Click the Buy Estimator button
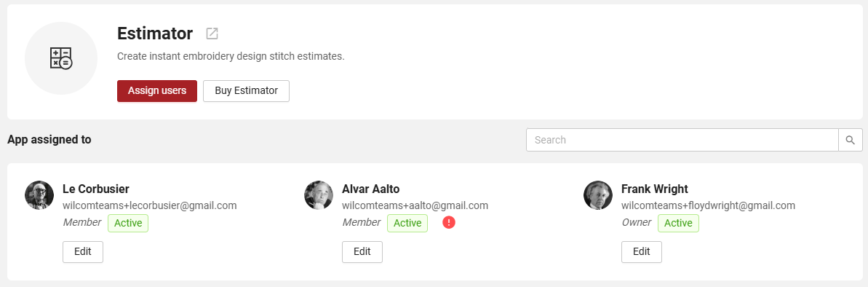868x287 pixels. pos(247,91)
